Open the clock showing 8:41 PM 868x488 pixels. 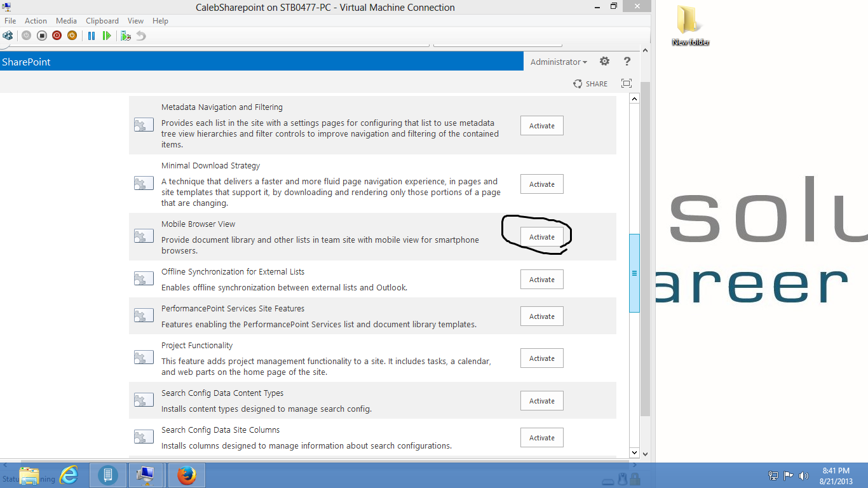[836, 476]
